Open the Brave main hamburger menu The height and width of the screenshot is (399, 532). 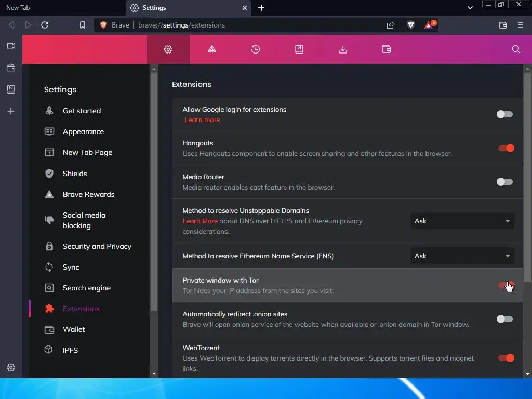(521, 25)
